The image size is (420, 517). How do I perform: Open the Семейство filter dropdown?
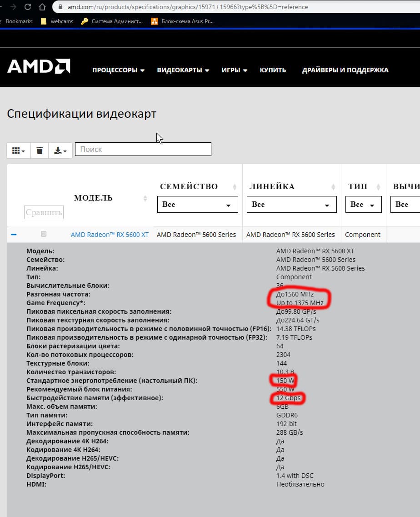coord(198,205)
